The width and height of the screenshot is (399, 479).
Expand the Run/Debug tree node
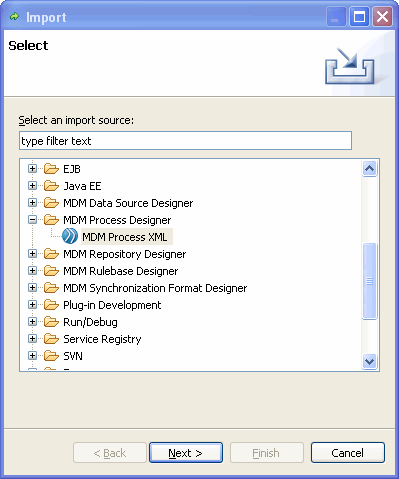point(32,322)
